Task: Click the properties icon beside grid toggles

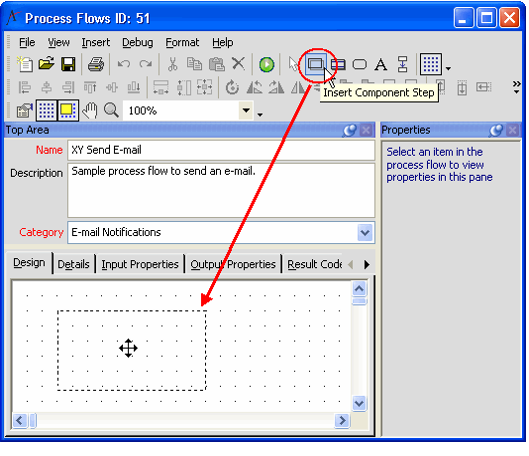Action: click(24, 110)
